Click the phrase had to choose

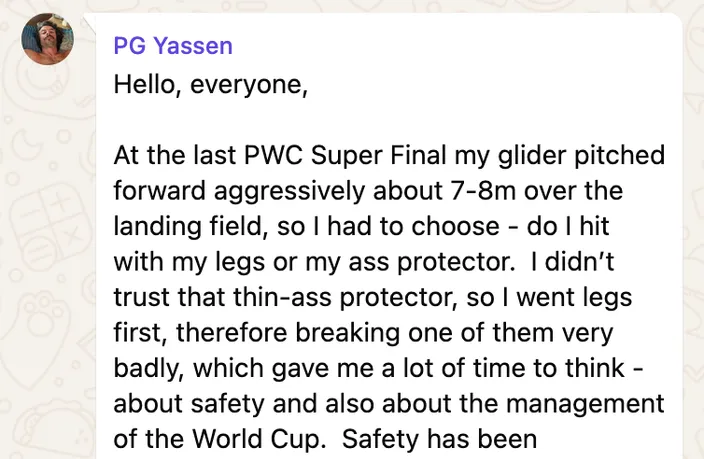[x=413, y=226]
